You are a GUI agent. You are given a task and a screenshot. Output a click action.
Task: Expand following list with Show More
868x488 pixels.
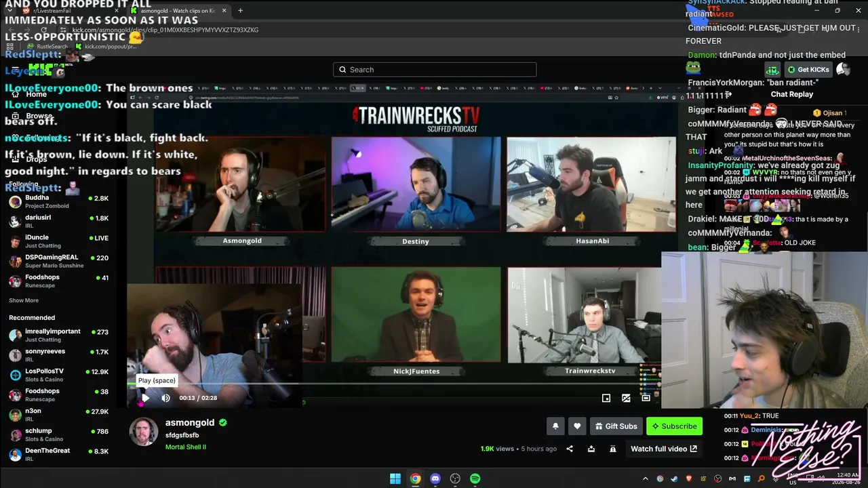pos(24,300)
